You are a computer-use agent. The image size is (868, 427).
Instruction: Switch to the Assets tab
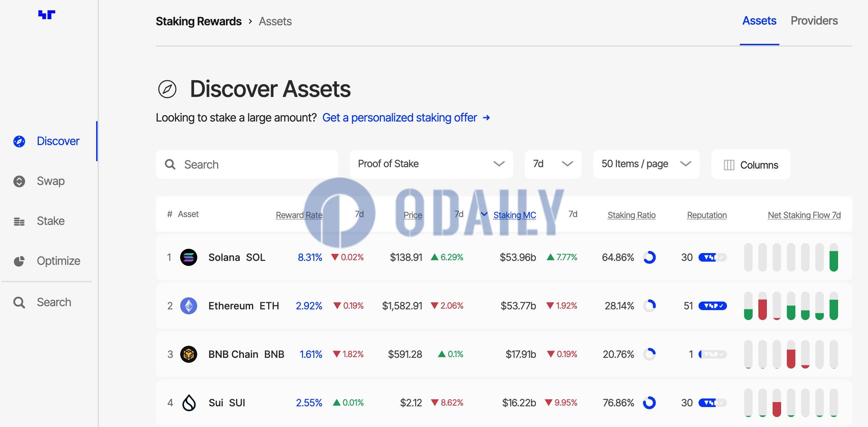coord(759,21)
